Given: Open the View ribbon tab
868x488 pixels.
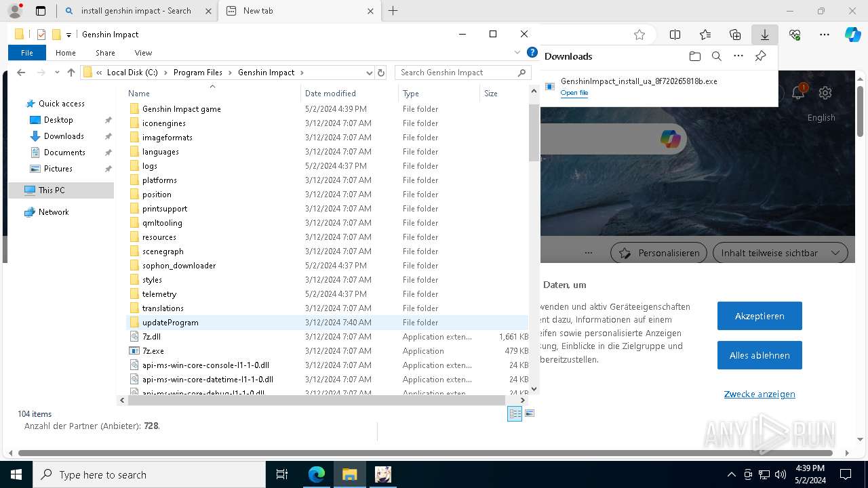Looking at the screenshot, I should (143, 53).
